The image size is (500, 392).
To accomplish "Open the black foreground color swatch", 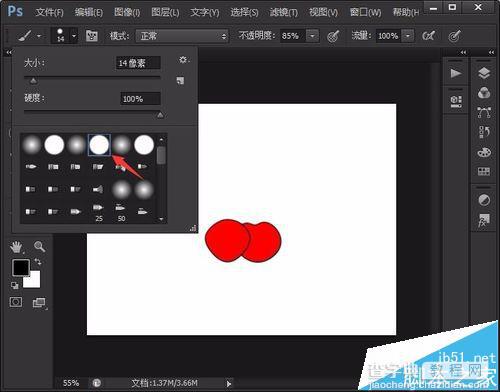I will (x=21, y=268).
